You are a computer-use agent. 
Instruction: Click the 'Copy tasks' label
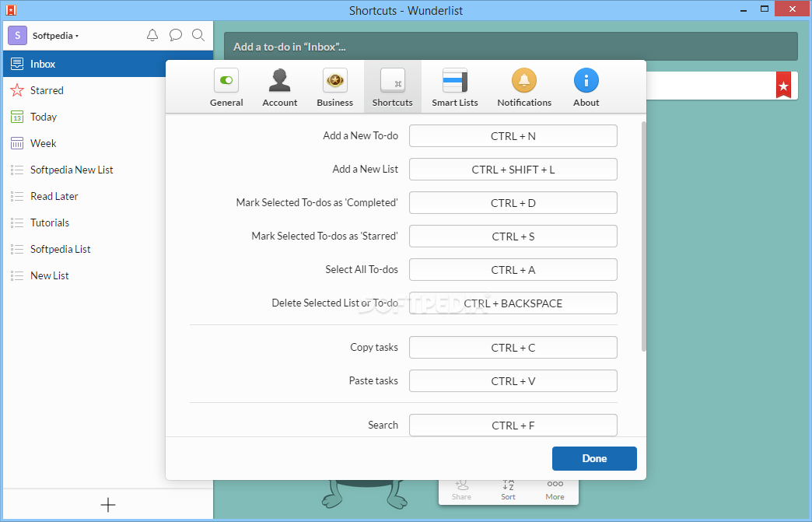374,347
